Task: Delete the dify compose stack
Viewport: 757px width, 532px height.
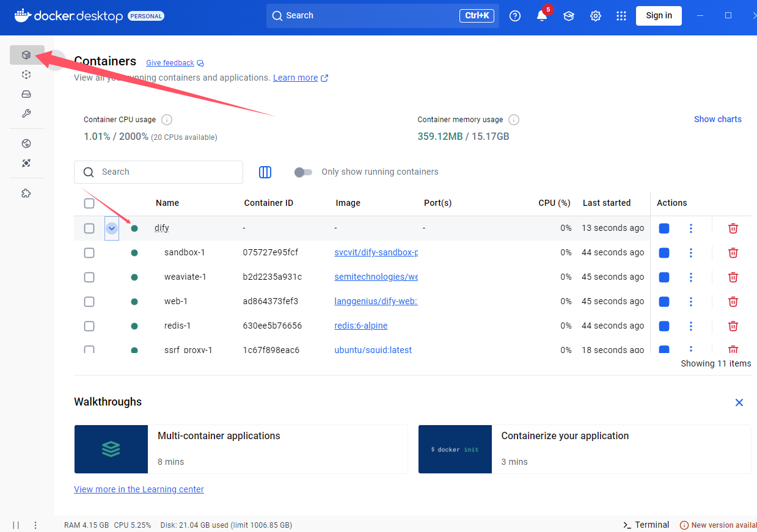Action: (x=733, y=228)
